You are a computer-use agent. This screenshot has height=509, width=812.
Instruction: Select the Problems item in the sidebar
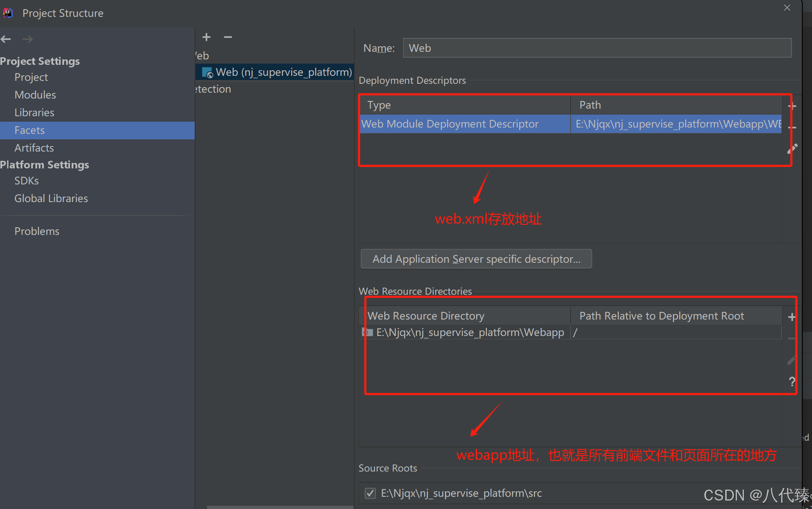(x=37, y=231)
